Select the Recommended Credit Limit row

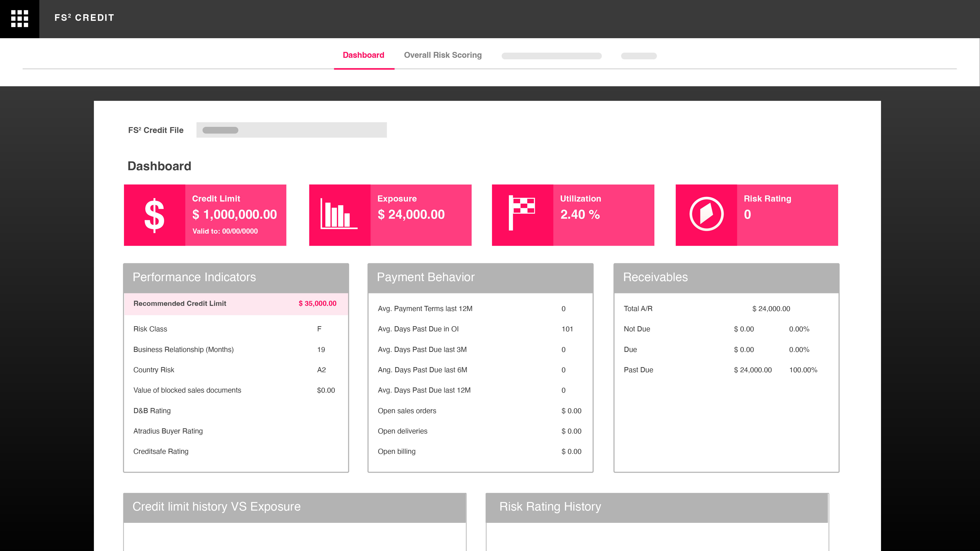(236, 303)
